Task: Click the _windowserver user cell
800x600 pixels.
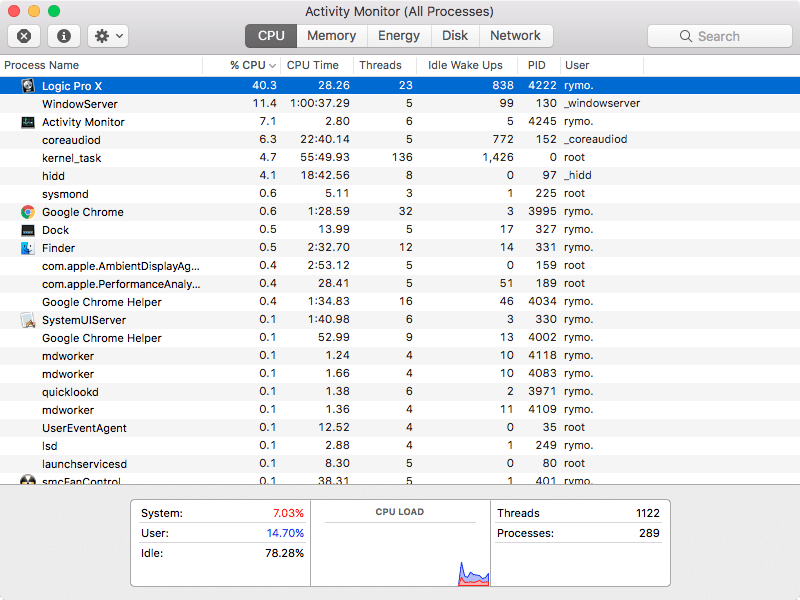Action: click(602, 103)
